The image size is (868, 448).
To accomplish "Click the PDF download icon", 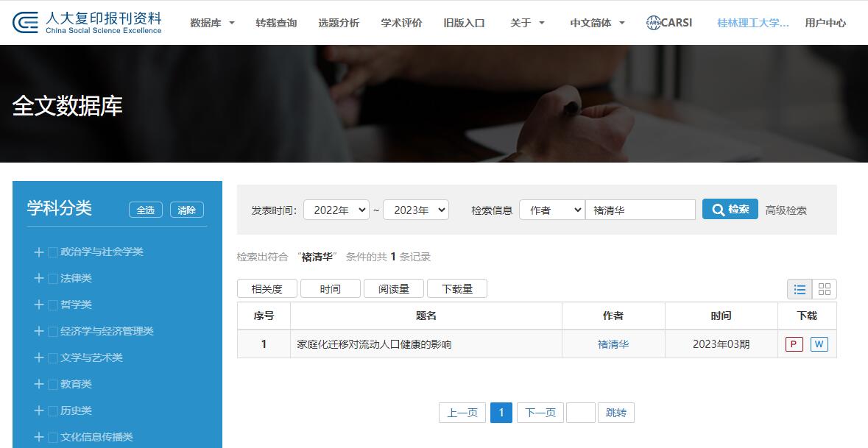I will [x=794, y=344].
